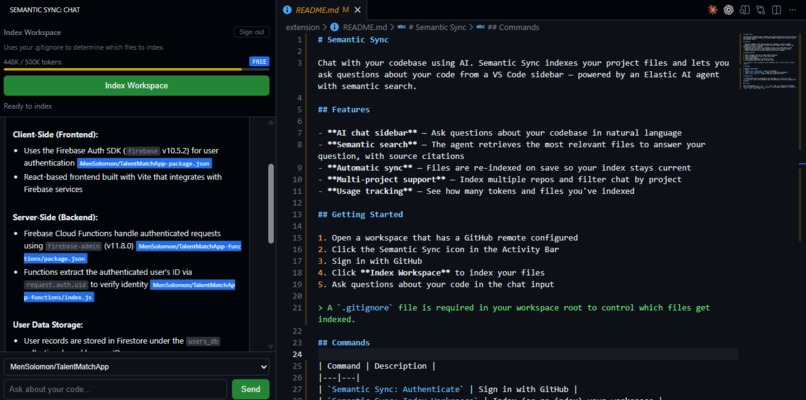Open the ChatGPT Codex icon in editor toolbar
Viewport: 806px width, 400px height.
coord(728,10)
